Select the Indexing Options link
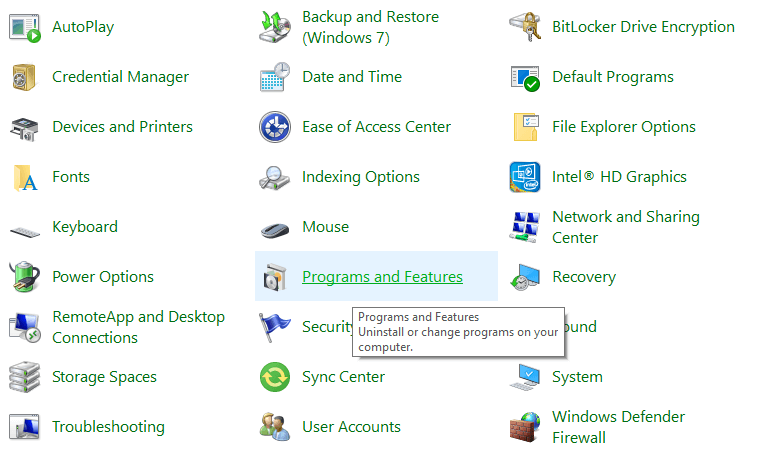The image size is (767, 461). pos(361,177)
